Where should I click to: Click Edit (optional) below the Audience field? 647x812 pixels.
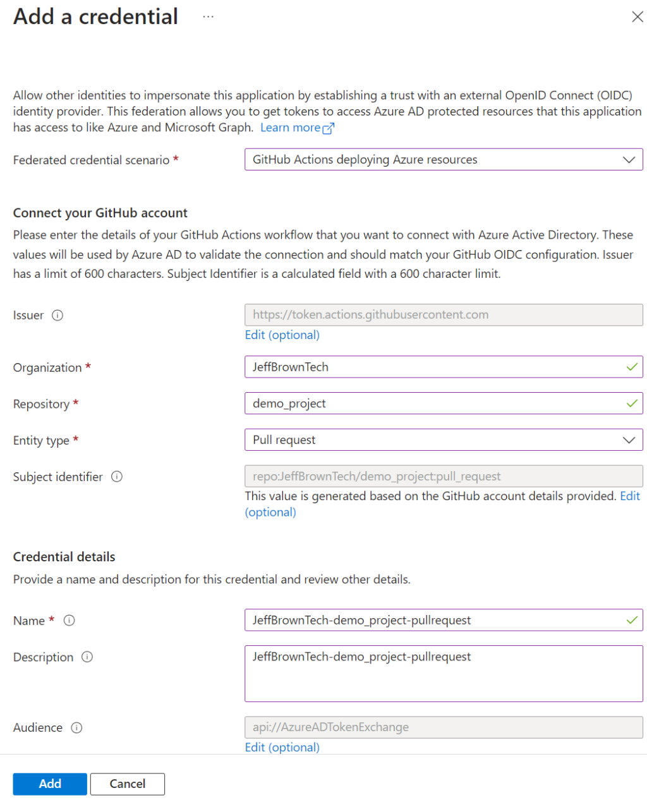click(282, 747)
